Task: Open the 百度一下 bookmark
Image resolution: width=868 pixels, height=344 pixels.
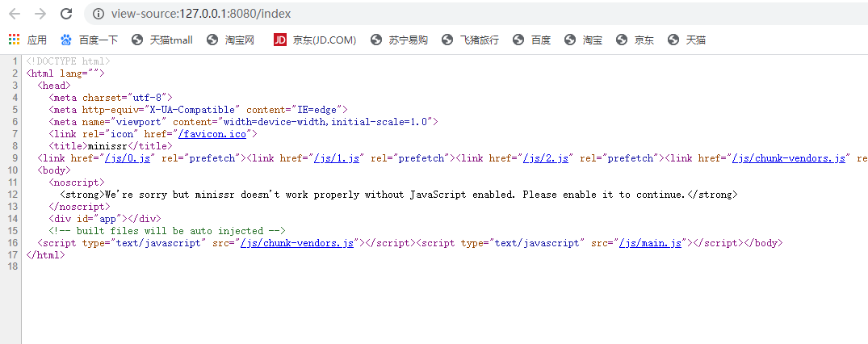Action: click(x=89, y=40)
